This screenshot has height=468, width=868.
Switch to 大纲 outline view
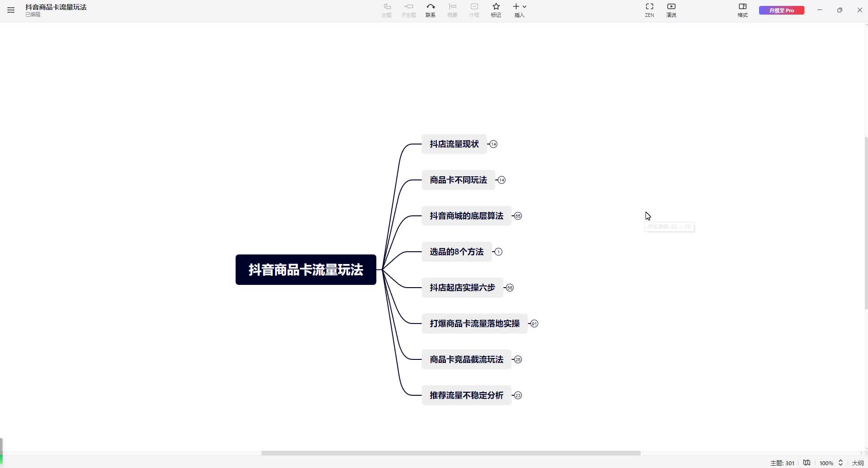coord(858,463)
